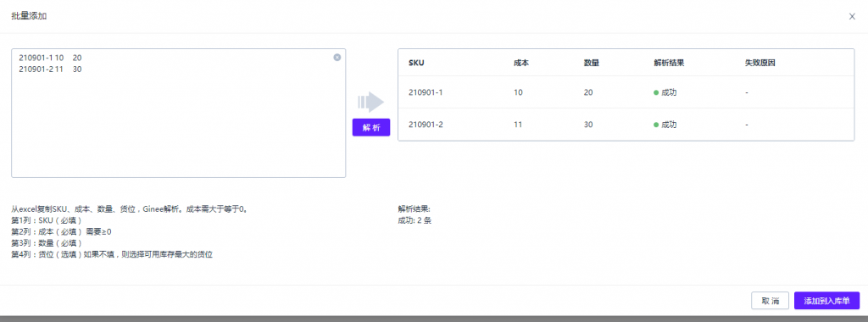Click the 批量添加 dialog title

click(x=29, y=16)
